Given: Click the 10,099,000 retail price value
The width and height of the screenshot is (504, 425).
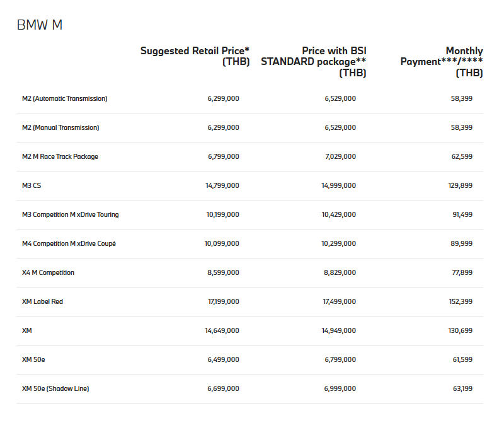Looking at the screenshot, I should 222,243.
